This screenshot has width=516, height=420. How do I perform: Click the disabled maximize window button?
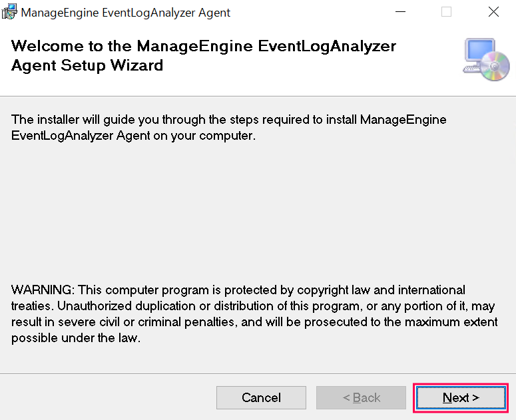click(x=446, y=12)
